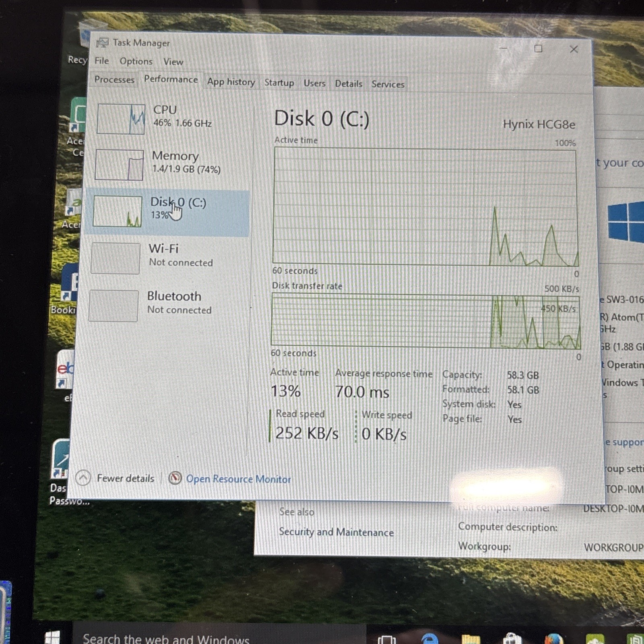Open Security and Maintenance link in System window
Image resolution: width=644 pixels, height=644 pixels.
pos(336,532)
